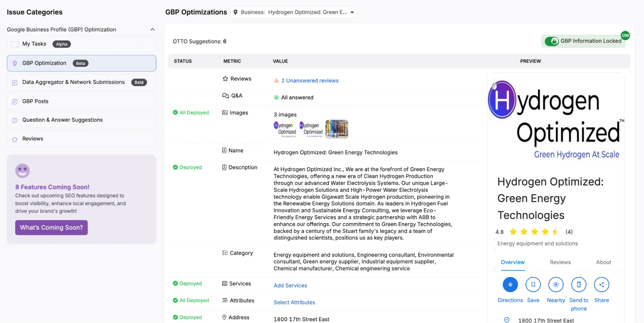Toggle the GBP Information Locked switch
The image size is (644, 323).
(552, 41)
